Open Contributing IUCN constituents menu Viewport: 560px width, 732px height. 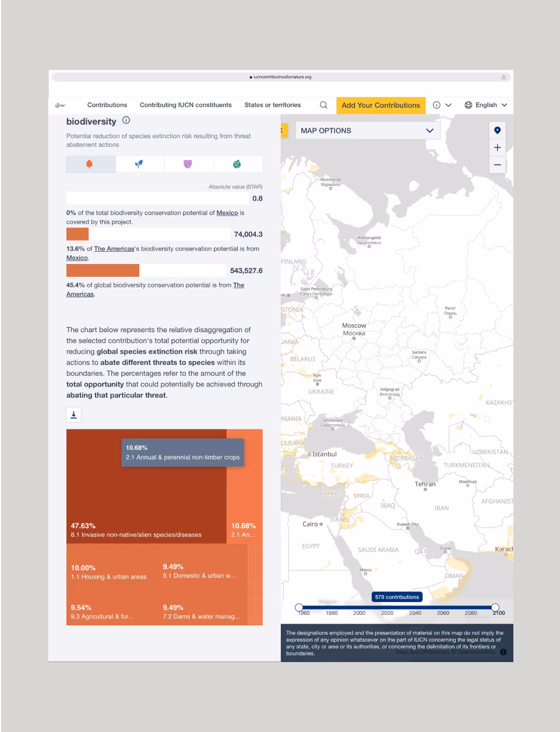pyautogui.click(x=186, y=105)
